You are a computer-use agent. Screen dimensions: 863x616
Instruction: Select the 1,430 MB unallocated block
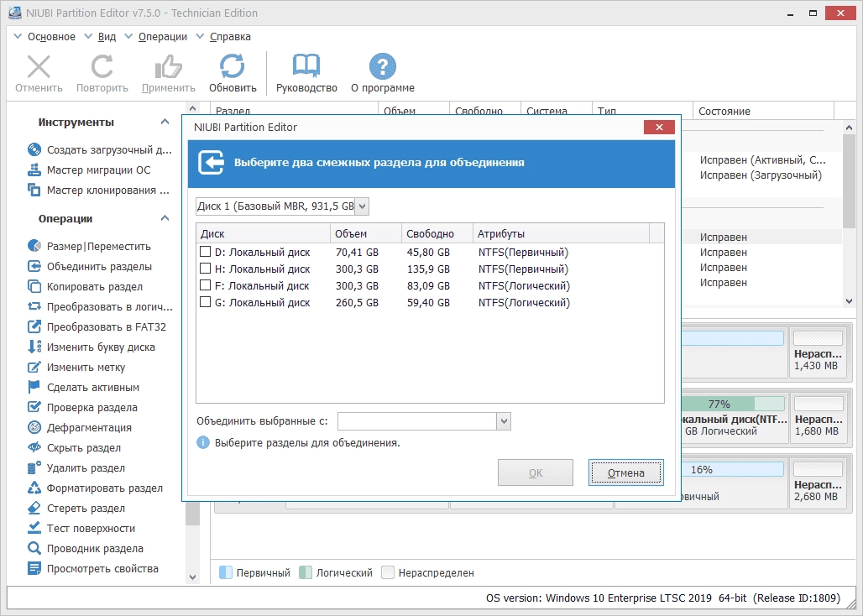(818, 352)
